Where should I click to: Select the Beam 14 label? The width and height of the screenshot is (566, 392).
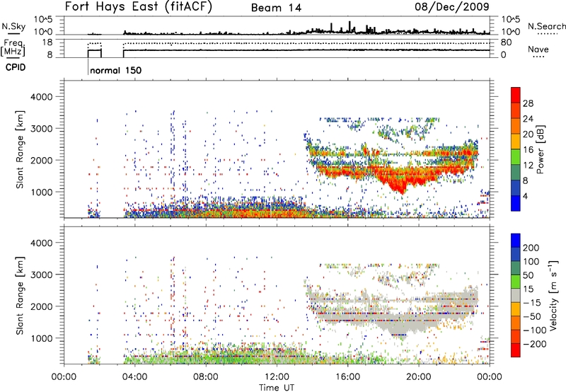click(276, 8)
